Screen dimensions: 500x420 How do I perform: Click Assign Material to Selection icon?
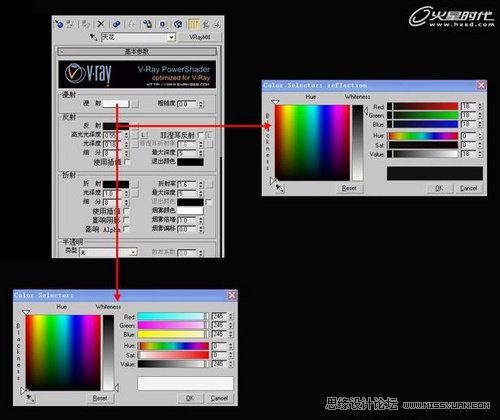click(x=86, y=24)
